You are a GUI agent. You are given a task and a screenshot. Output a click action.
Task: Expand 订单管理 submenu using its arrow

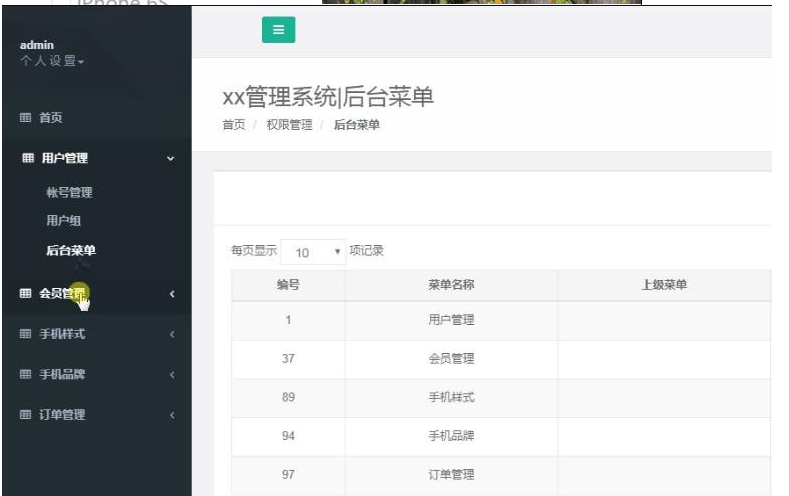click(172, 415)
